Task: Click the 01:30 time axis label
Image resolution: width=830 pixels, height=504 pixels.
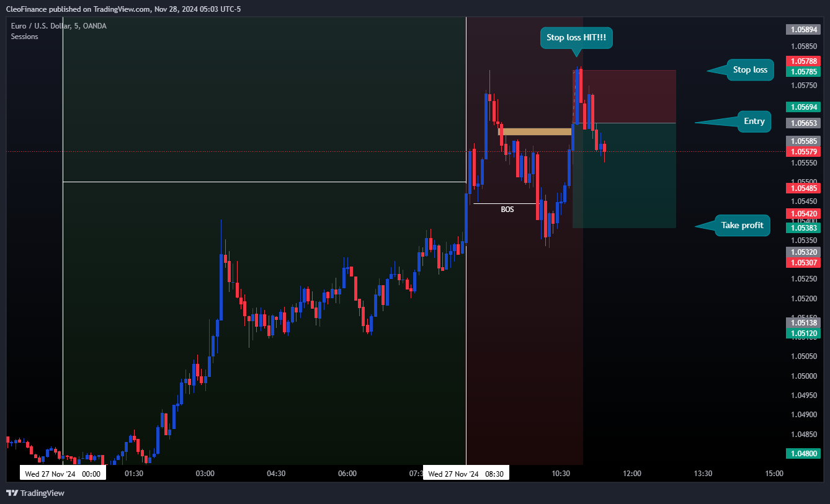Action: click(x=134, y=474)
